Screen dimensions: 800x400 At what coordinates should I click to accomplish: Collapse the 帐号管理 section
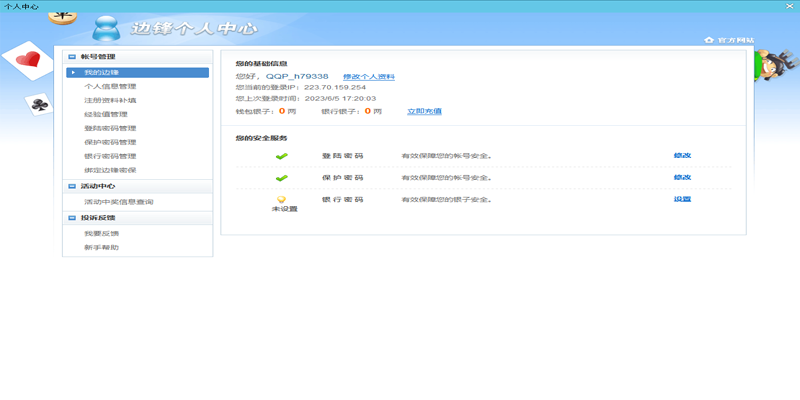72,57
